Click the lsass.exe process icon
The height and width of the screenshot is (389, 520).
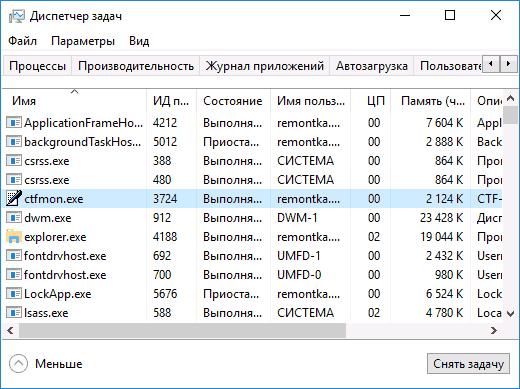click(14, 313)
